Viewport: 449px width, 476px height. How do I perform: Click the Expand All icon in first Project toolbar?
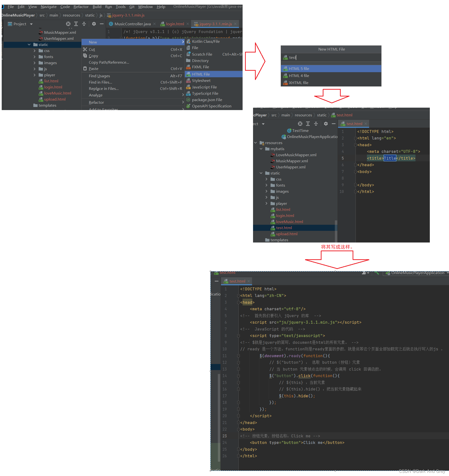coord(76,24)
